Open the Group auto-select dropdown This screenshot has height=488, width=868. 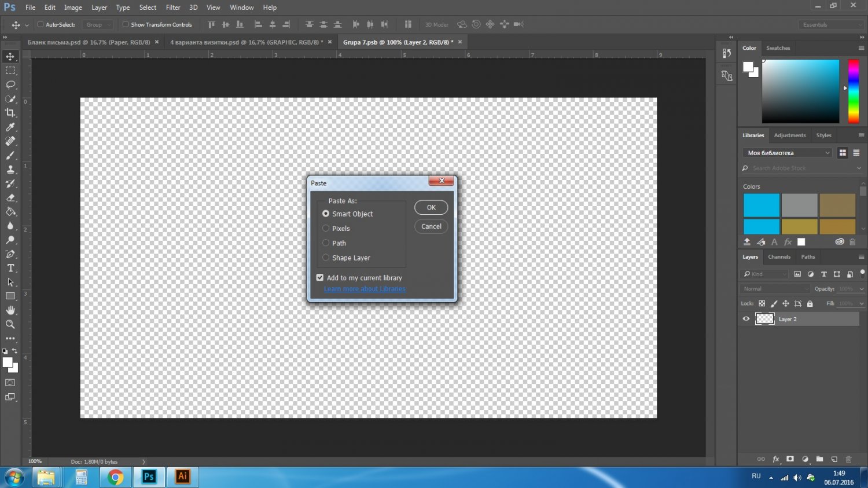[97, 24]
